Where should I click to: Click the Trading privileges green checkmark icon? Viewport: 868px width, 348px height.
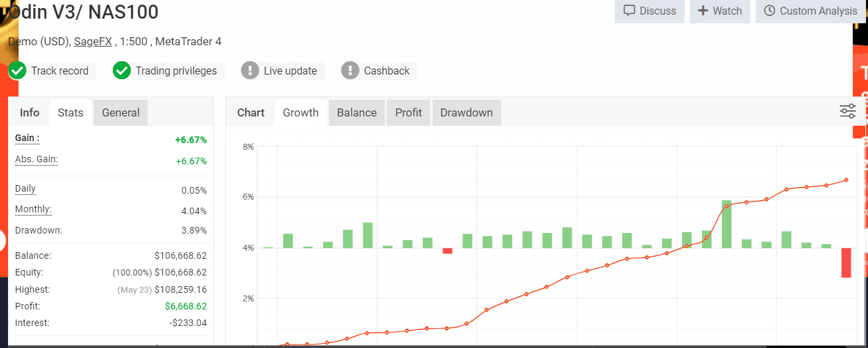coord(122,71)
